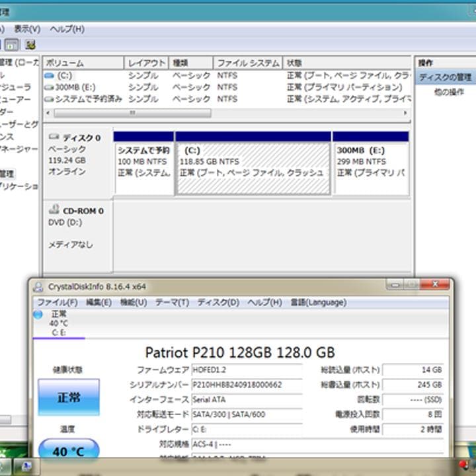Viewport: 476px width, 476px height.
Task: Minimize the CrystalDiskInfo window
Action: (395, 285)
